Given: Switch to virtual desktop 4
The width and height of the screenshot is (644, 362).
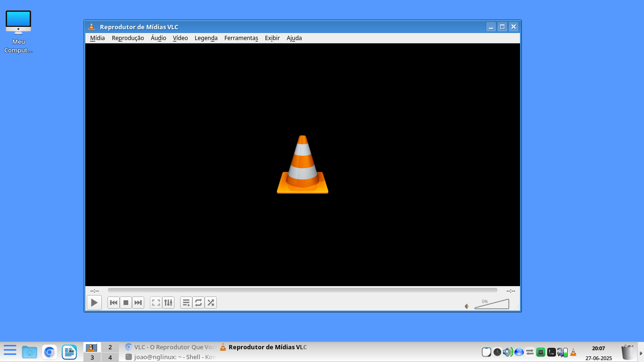Looking at the screenshot, I should point(110,357).
